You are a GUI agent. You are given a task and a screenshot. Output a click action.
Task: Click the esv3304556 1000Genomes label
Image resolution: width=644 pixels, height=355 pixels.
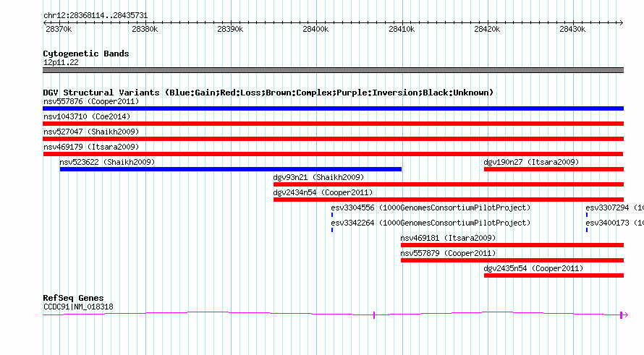[x=431, y=208]
